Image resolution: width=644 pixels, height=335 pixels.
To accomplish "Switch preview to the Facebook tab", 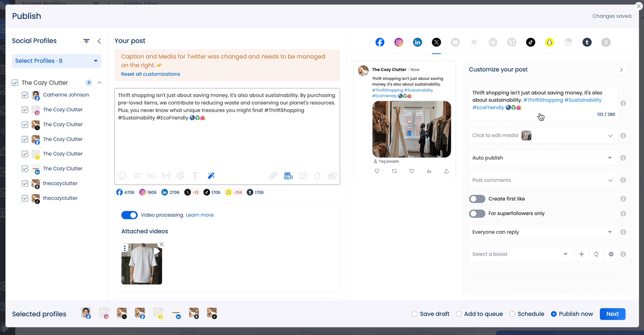I will click(x=380, y=42).
